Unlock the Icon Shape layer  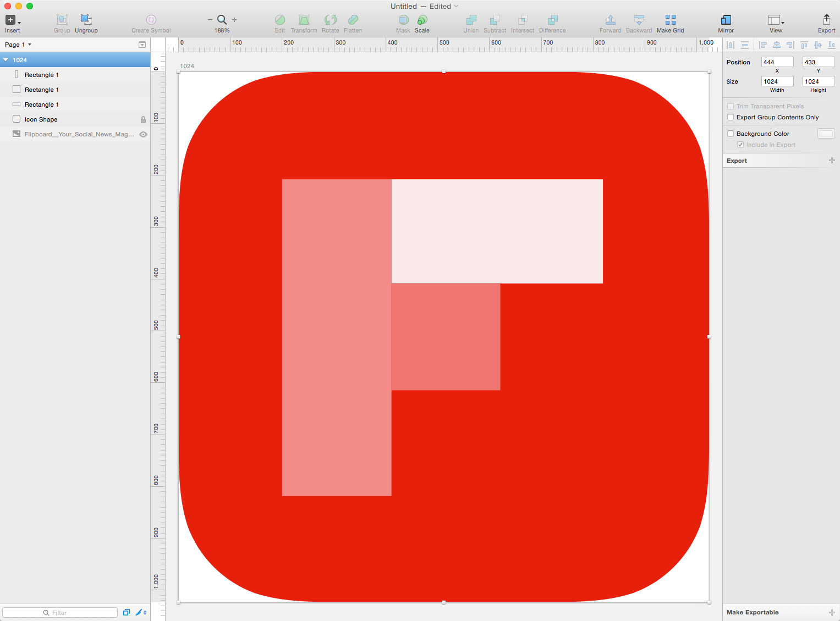(142, 119)
